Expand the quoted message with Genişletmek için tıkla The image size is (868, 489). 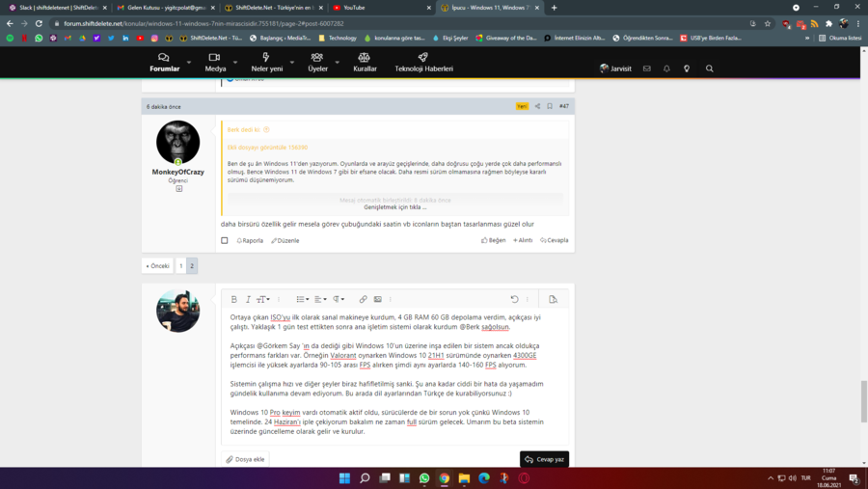[395, 207]
